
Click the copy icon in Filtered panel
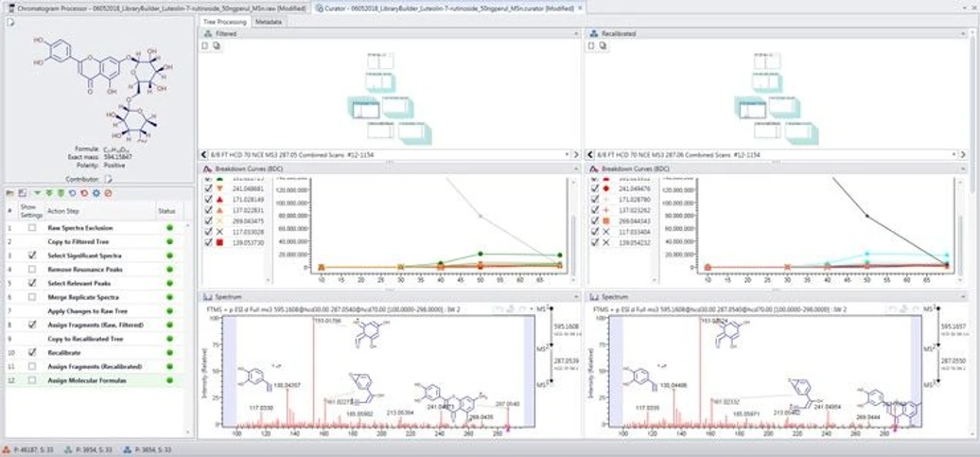pyautogui.click(x=215, y=45)
